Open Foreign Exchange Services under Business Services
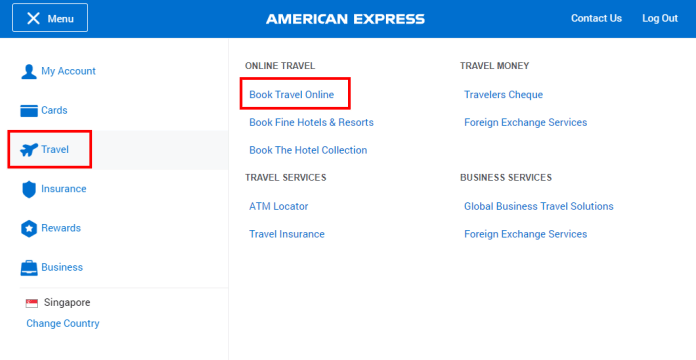Screen dimensions: 696x360 coord(526,234)
